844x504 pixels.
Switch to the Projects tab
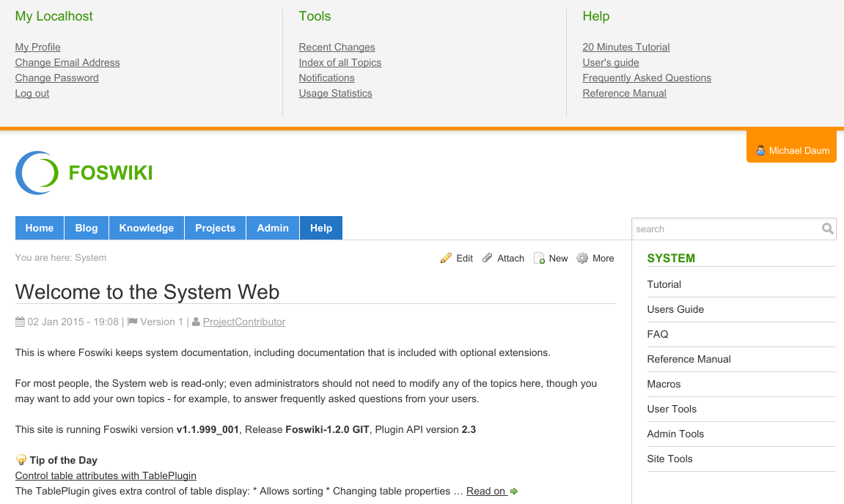pos(215,228)
